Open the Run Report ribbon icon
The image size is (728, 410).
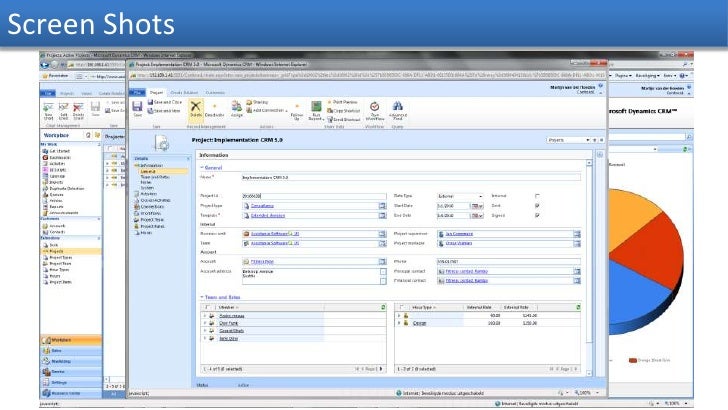pos(316,107)
